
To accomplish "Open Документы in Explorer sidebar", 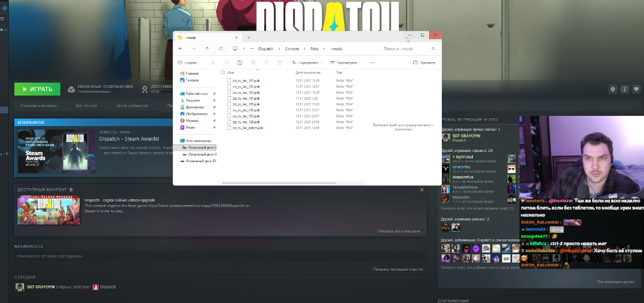I will tap(191, 107).
